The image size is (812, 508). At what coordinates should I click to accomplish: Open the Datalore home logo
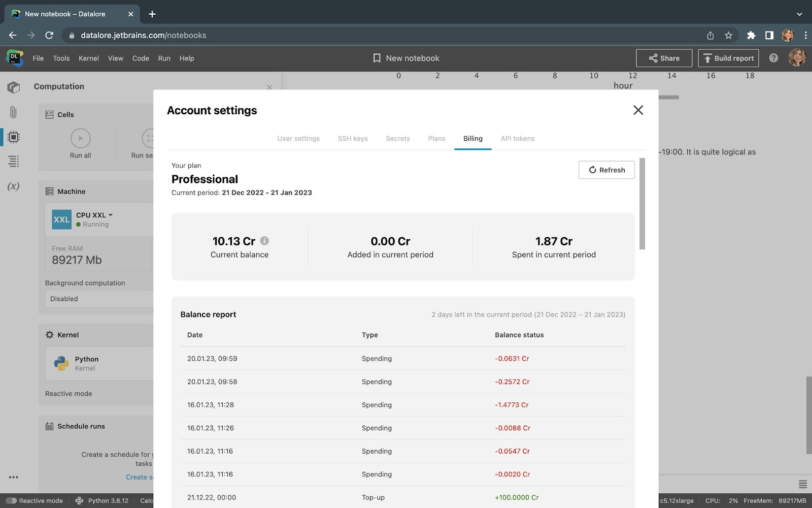[15, 58]
